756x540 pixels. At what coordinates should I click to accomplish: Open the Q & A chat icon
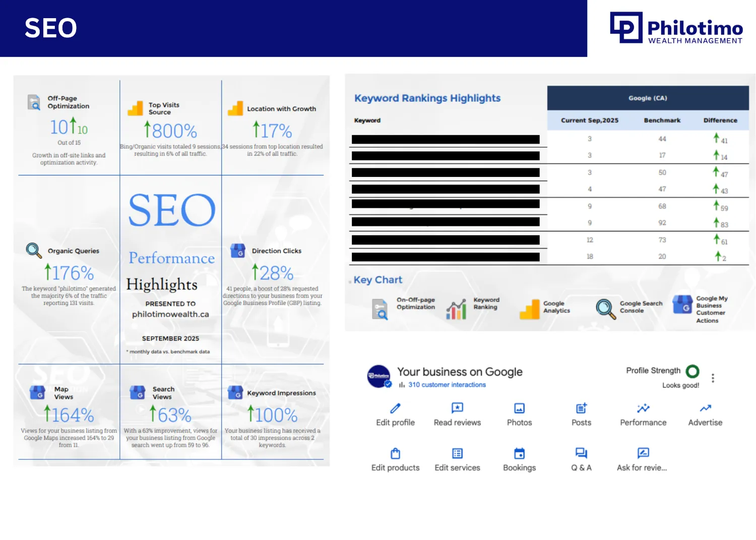(x=581, y=453)
